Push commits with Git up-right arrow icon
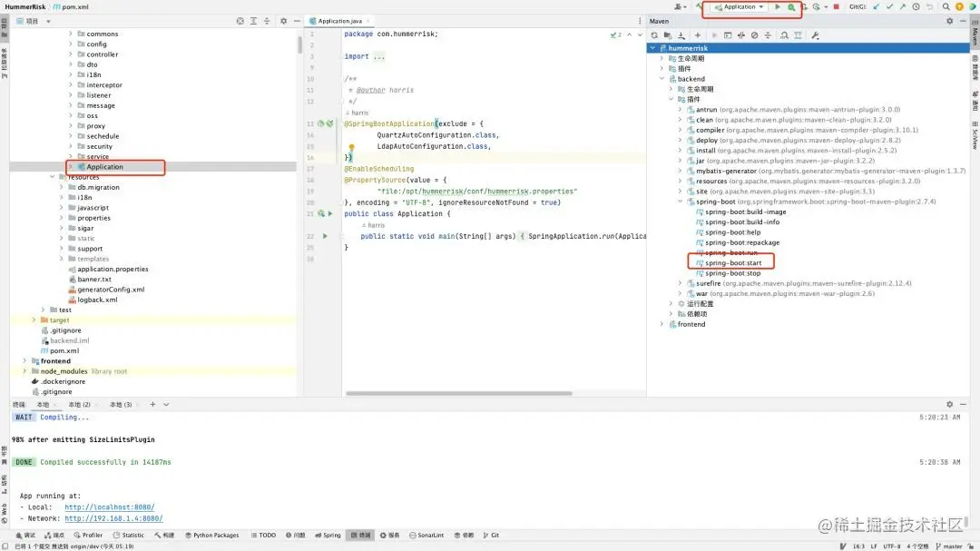 (x=903, y=7)
